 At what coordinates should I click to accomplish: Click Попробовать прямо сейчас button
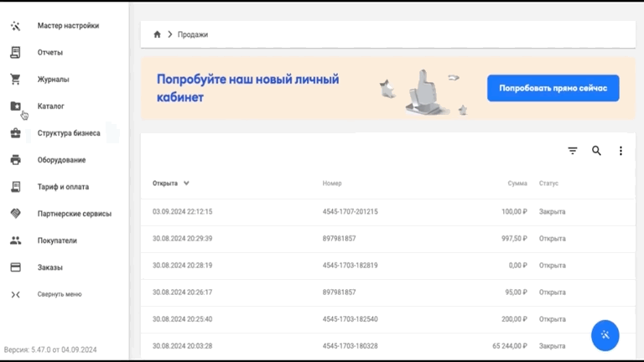pos(553,88)
